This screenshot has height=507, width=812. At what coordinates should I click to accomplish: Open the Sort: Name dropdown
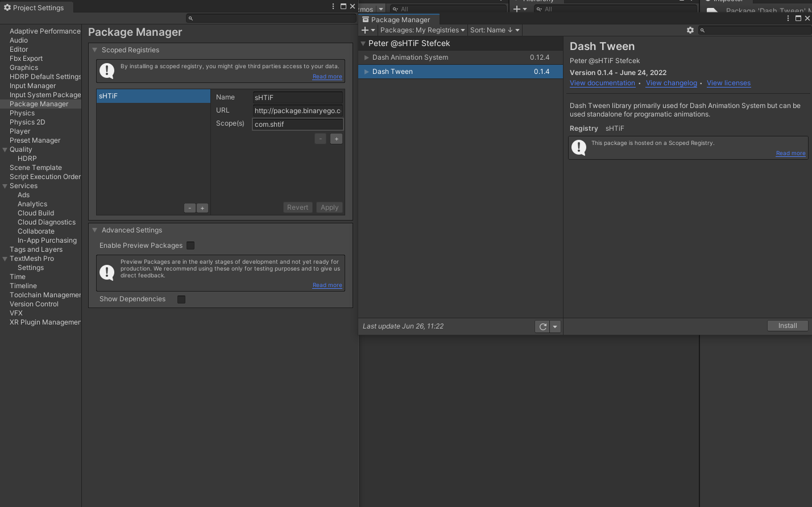pyautogui.click(x=494, y=30)
